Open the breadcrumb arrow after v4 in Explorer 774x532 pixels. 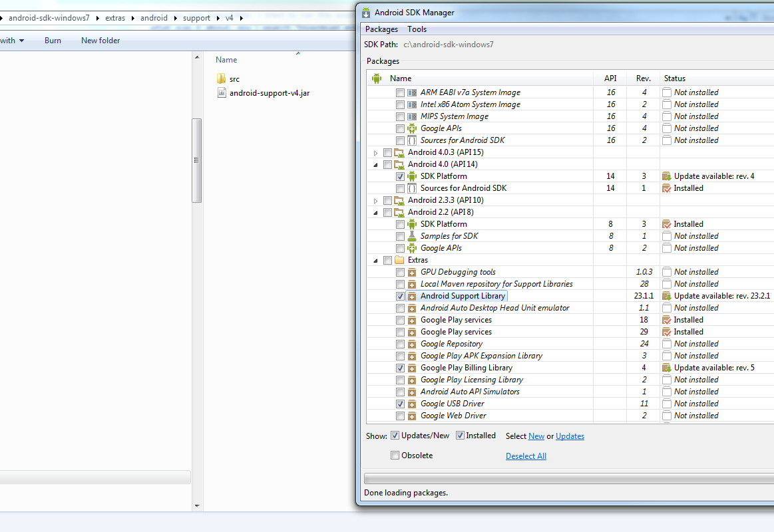pos(242,18)
